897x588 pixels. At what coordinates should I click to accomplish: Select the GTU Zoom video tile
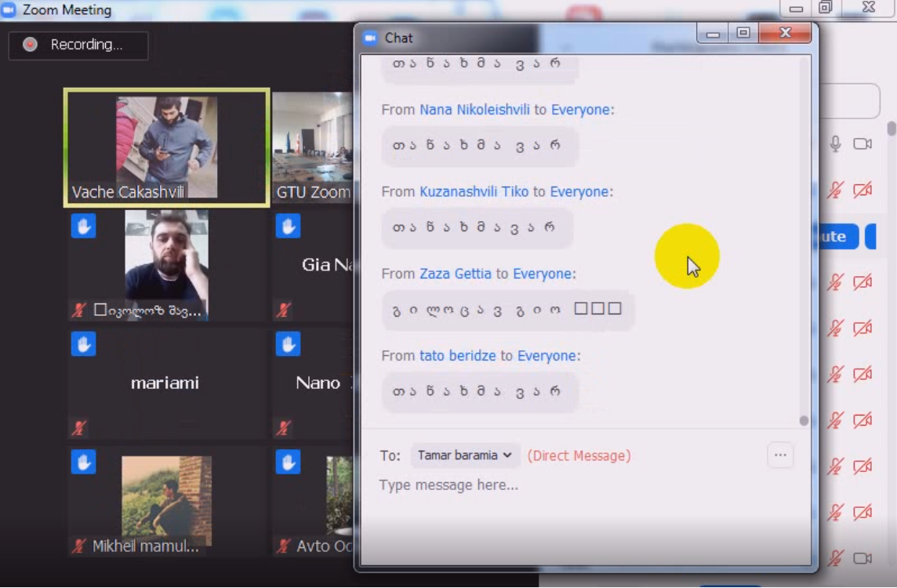click(x=312, y=147)
